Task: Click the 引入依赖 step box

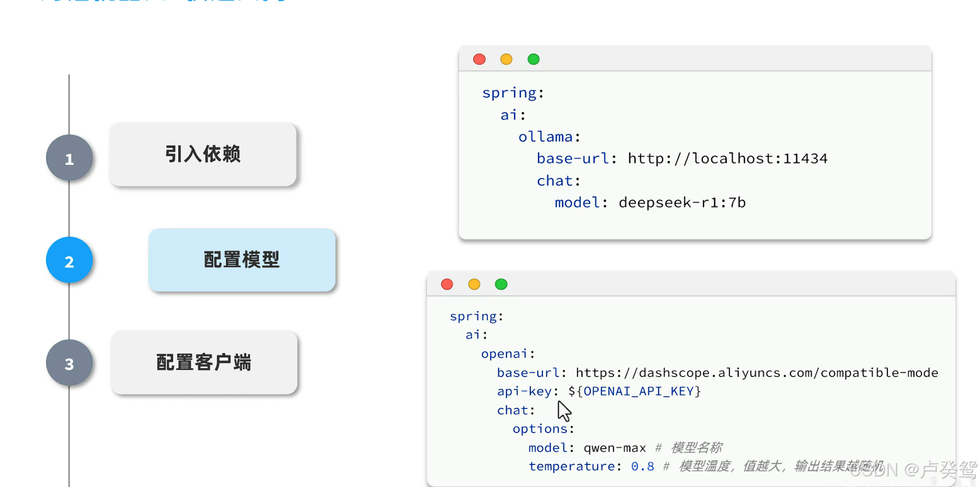Action: pyautogui.click(x=203, y=154)
